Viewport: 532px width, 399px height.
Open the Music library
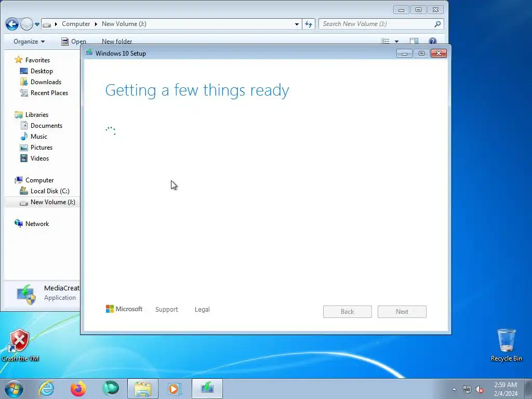[x=38, y=137]
